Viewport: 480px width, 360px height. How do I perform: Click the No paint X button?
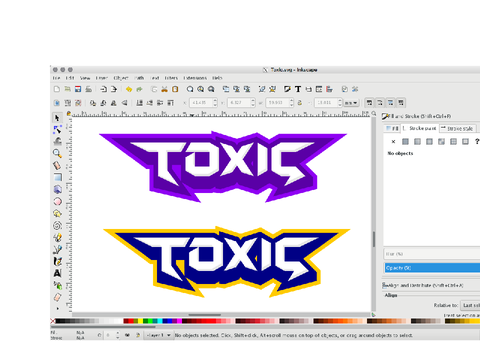pos(393,142)
